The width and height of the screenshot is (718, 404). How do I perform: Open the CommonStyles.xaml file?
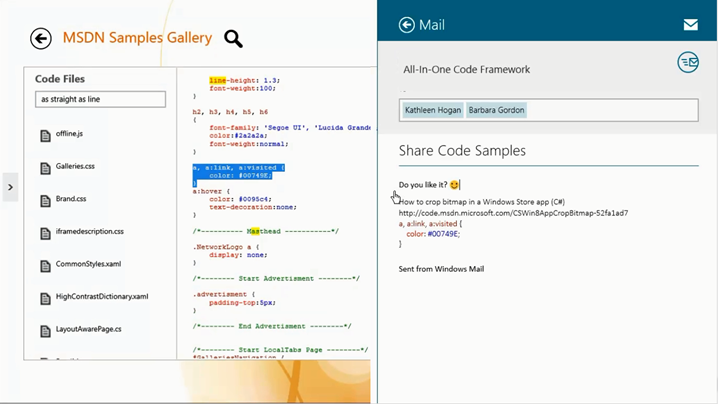[x=88, y=264]
